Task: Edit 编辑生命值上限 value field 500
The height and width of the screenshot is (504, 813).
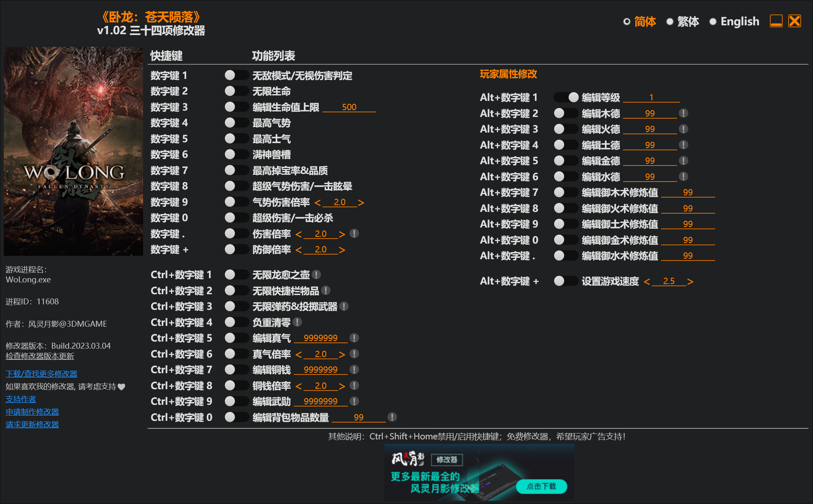Action: click(x=349, y=107)
